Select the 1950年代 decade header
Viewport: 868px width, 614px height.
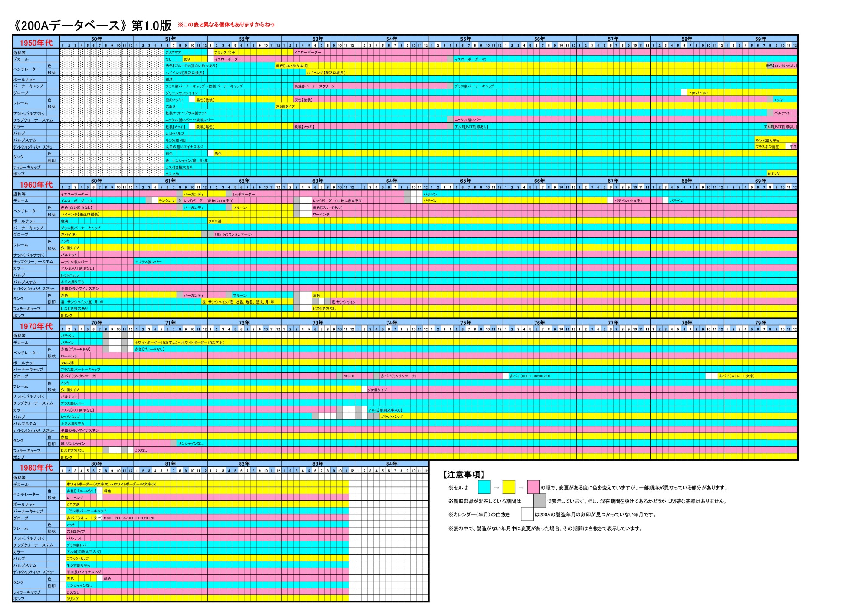36,43
